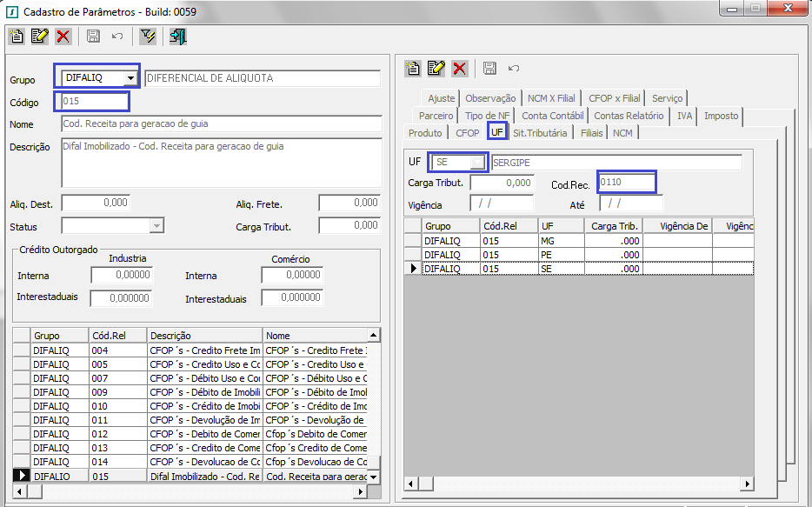
Task: Click the Exit door icon
Action: pyautogui.click(x=178, y=37)
